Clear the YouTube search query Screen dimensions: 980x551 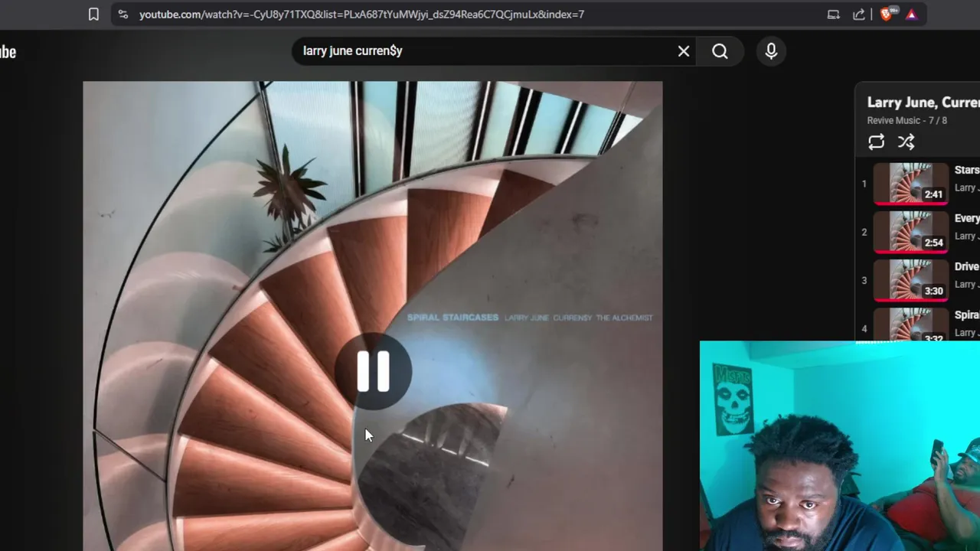684,51
